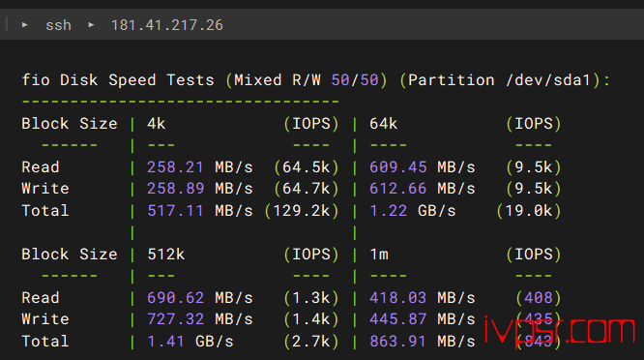Click the 690.62 read speed value
This screenshot has width=644, height=360.
click(175, 298)
